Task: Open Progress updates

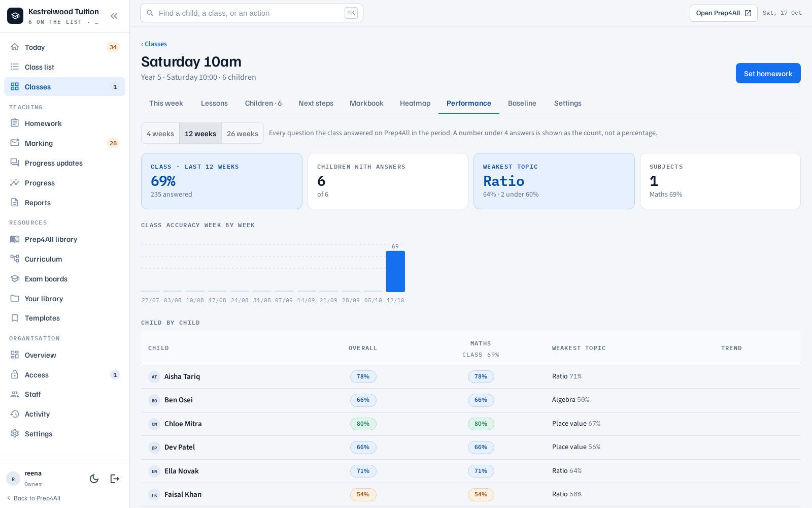Action: 64,163
